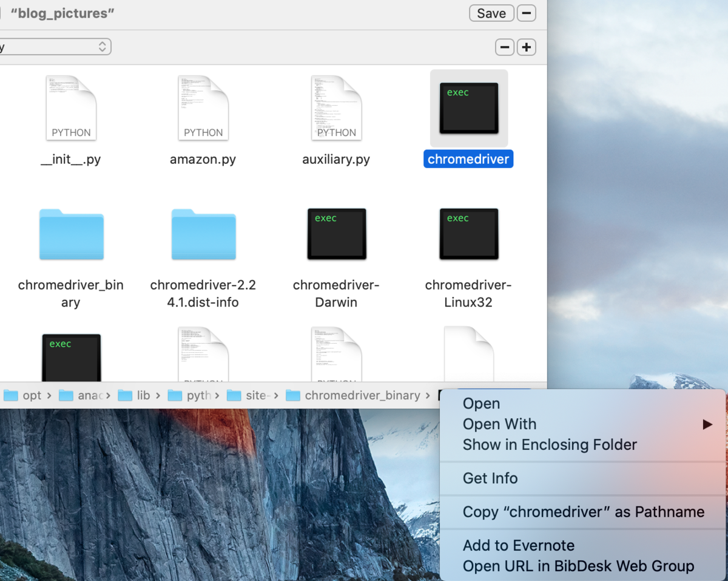Choose Open in the context menu
The image size is (728, 581).
(482, 404)
